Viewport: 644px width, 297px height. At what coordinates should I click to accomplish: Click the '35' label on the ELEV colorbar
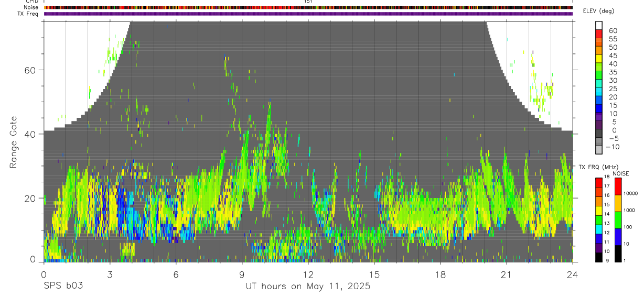(x=613, y=72)
